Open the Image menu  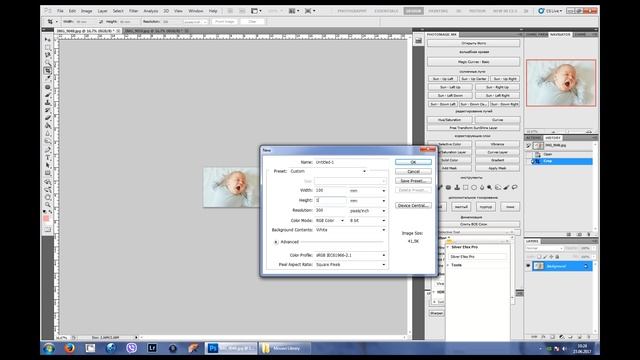[x=87, y=11]
